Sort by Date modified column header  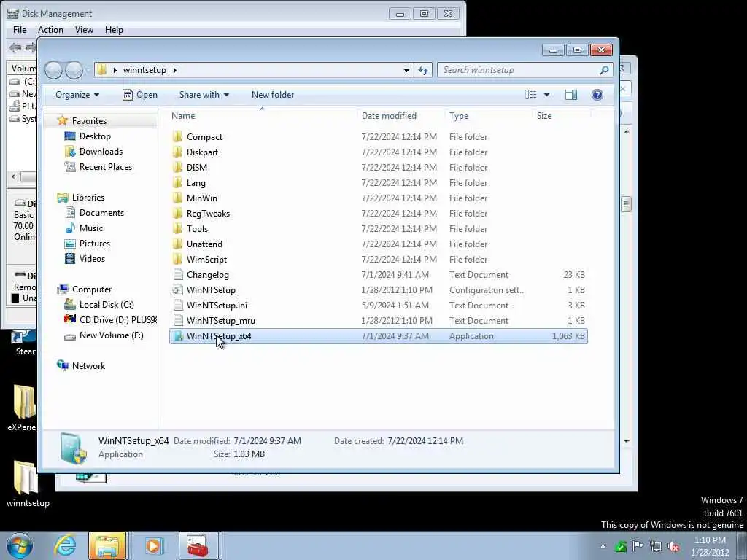[x=401, y=116]
